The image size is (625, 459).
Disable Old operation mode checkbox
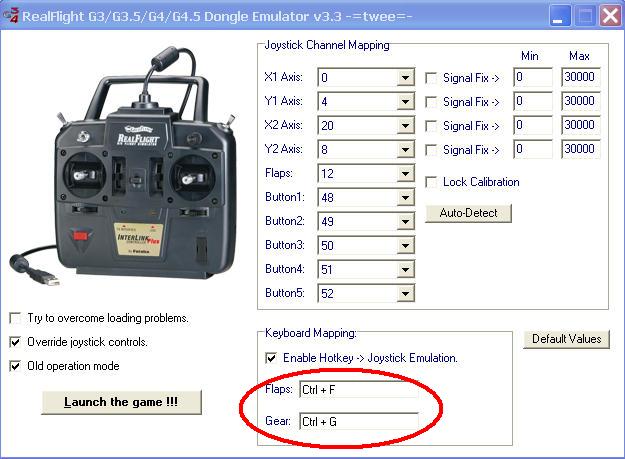(15, 366)
